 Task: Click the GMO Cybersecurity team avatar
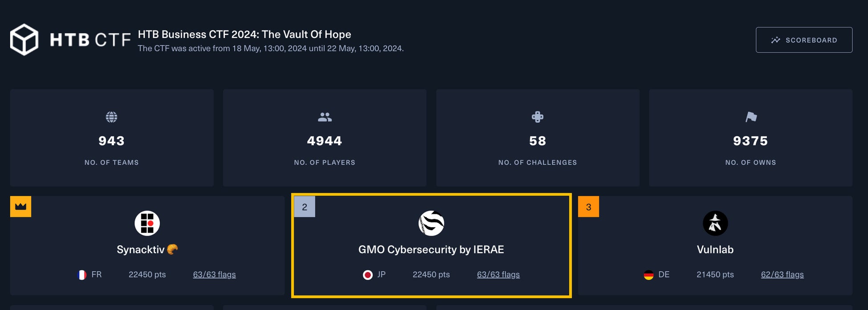[431, 223]
